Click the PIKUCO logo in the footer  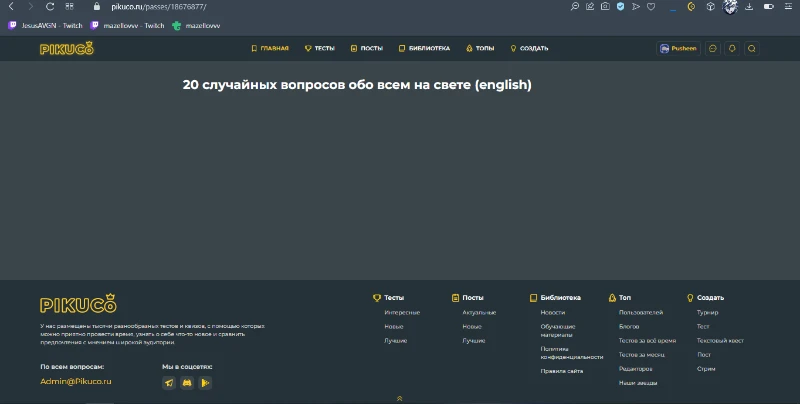point(78,304)
